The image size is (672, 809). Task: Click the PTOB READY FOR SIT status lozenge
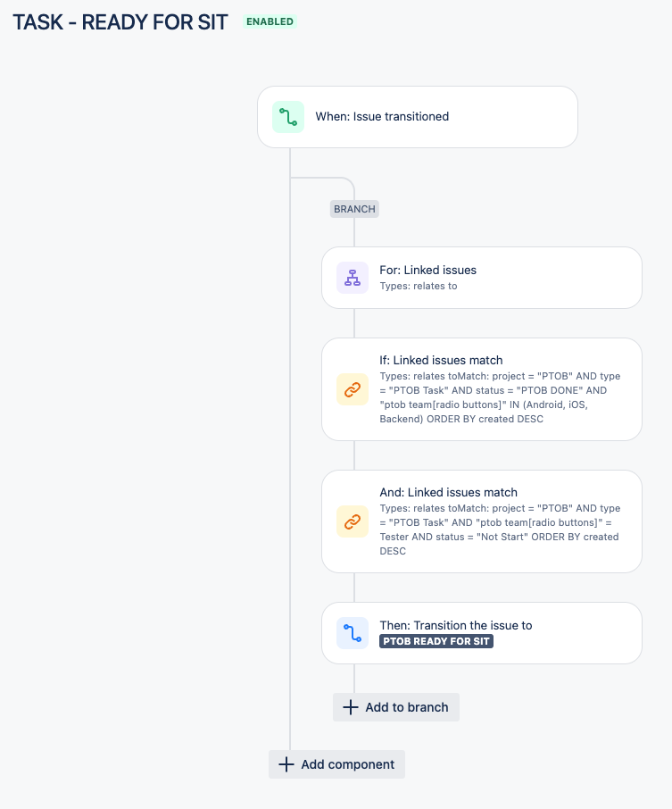(436, 641)
